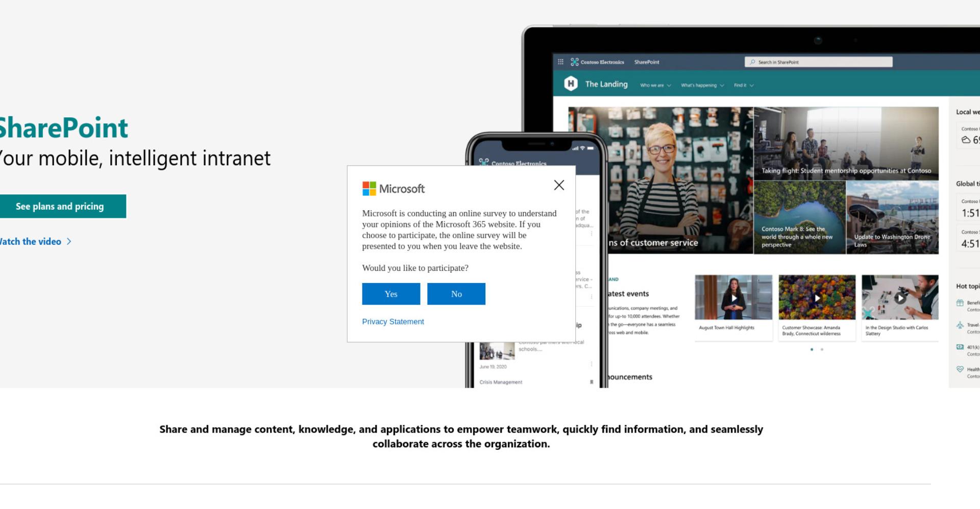Click The Landing hexagon H logo

click(571, 84)
